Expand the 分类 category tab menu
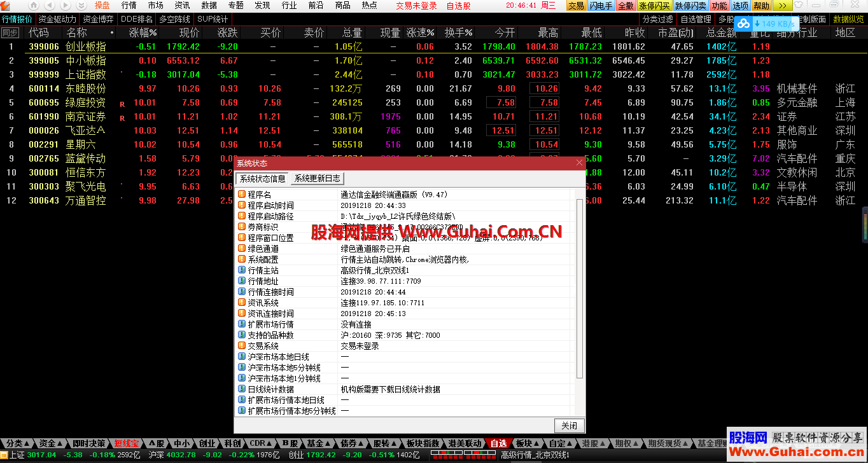Viewport: 868px width, 463px height. pyautogui.click(x=18, y=443)
